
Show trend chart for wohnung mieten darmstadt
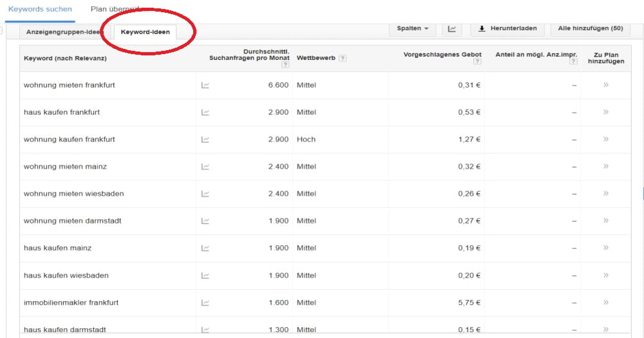click(x=205, y=221)
